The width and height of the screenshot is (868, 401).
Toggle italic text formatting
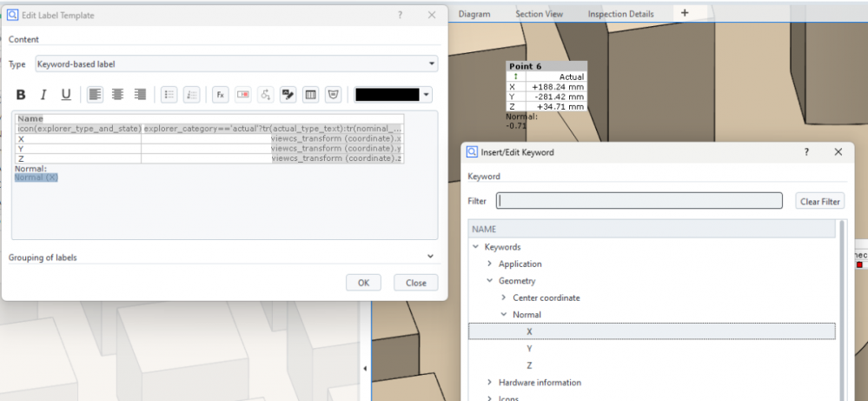[x=43, y=95]
